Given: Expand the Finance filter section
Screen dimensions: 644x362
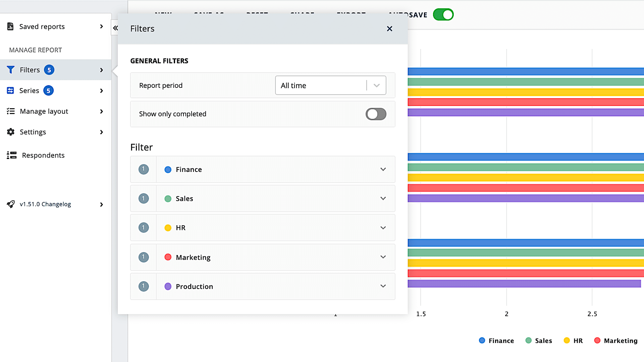Looking at the screenshot, I should click(x=383, y=169).
